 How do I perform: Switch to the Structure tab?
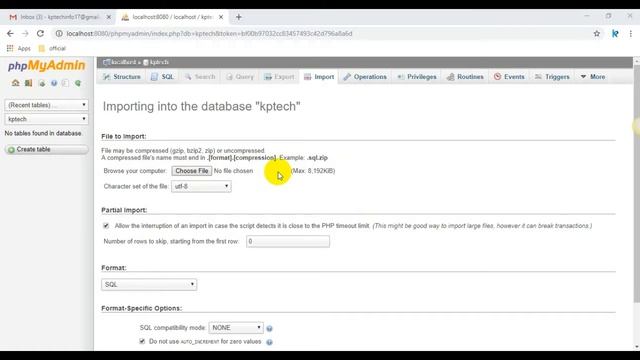click(122, 77)
